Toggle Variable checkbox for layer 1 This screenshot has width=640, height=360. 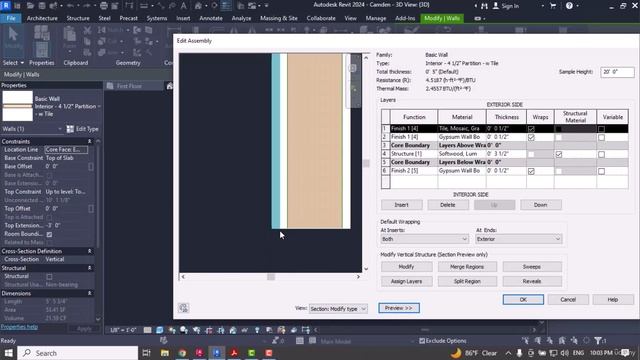(x=601, y=129)
